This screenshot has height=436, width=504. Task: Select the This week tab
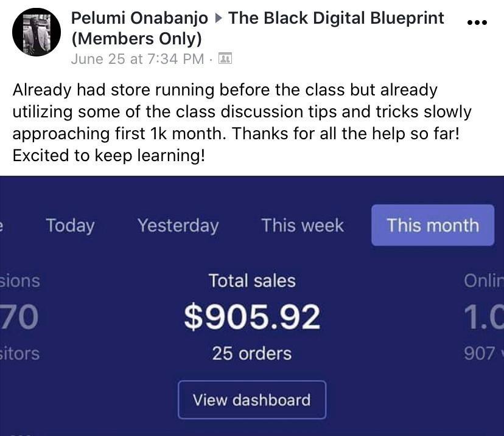pos(303,225)
